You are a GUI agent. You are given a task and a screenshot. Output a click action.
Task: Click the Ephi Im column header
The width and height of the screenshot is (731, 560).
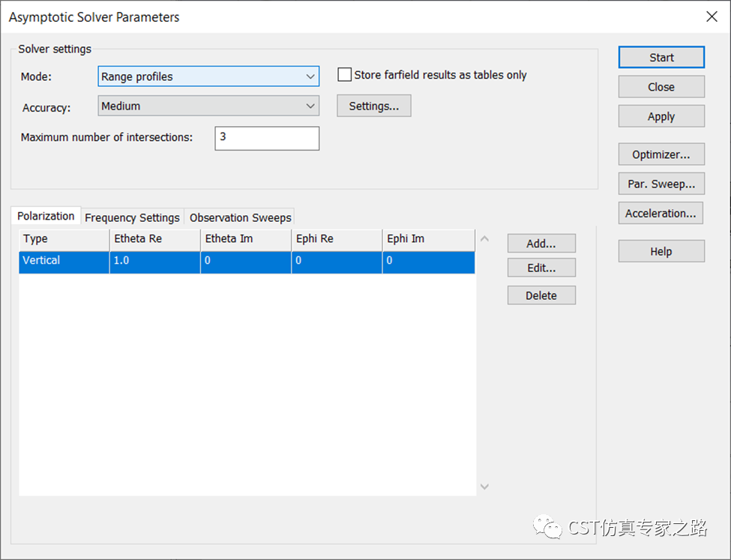tap(428, 240)
